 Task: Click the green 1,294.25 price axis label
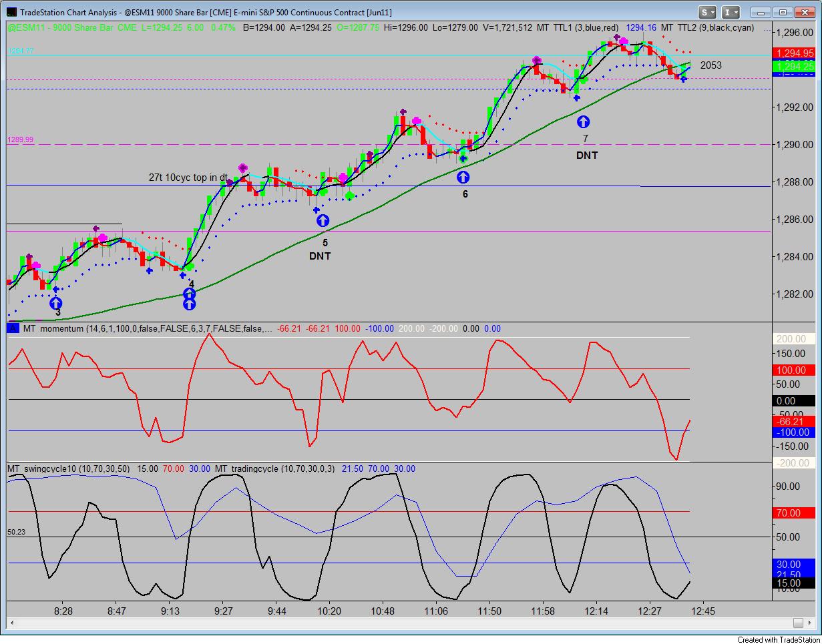[x=794, y=66]
